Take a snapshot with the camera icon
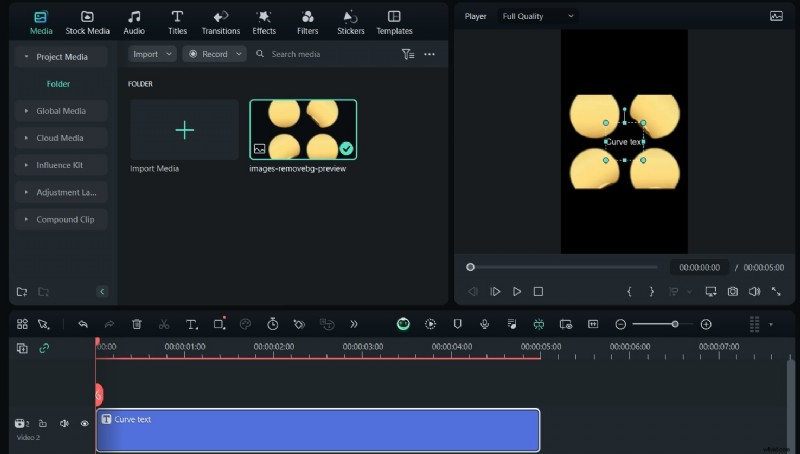800x454 pixels. click(733, 291)
